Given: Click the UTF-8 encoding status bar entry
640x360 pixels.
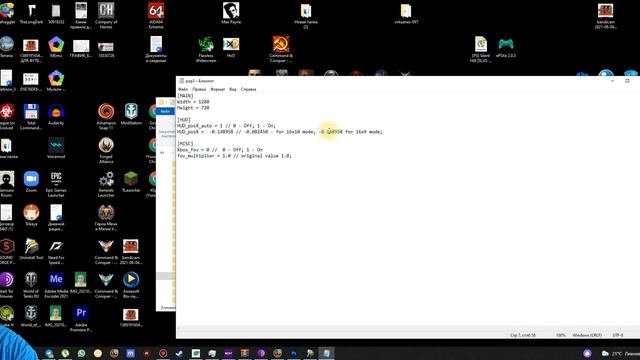Looking at the screenshot, I should pyautogui.click(x=618, y=335).
